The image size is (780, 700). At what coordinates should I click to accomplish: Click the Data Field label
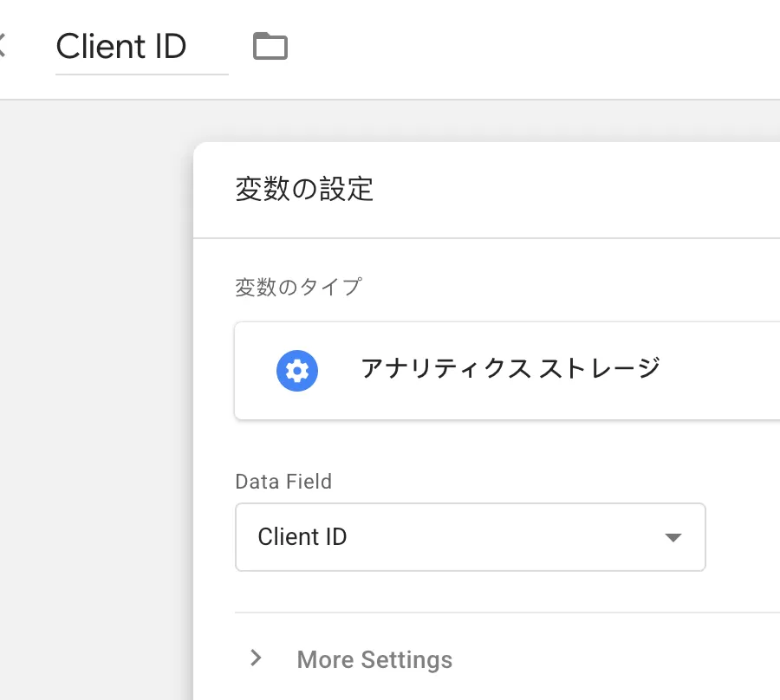[x=283, y=482]
